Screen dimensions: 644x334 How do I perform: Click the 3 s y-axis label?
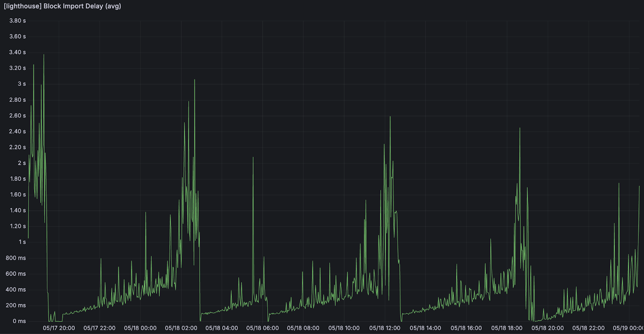[21, 84]
